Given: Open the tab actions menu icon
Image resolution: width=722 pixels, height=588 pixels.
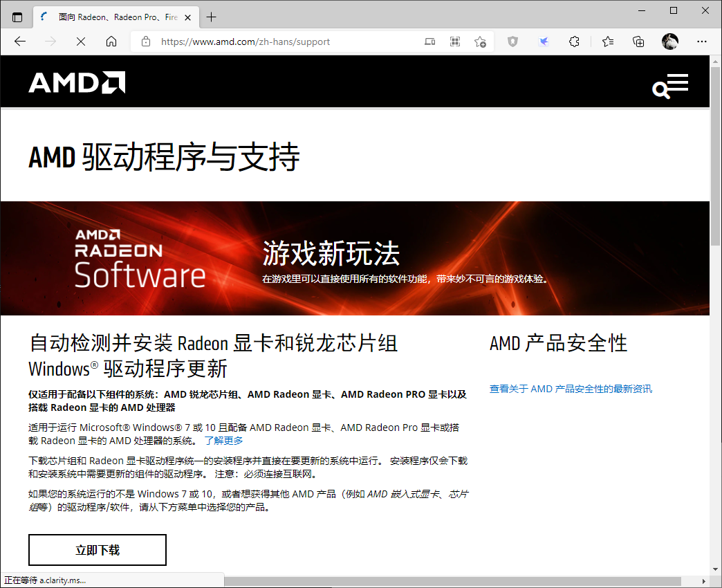Looking at the screenshot, I should click(17, 17).
